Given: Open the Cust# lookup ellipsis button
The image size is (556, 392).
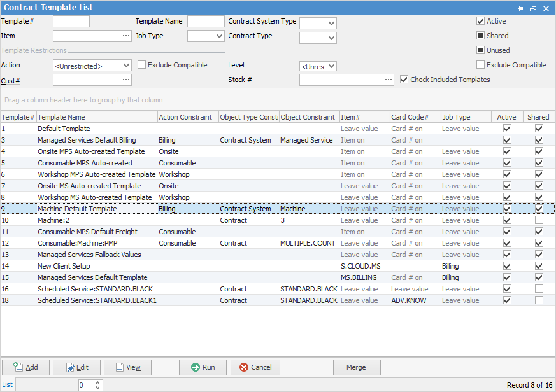Looking at the screenshot, I should click(126, 80).
